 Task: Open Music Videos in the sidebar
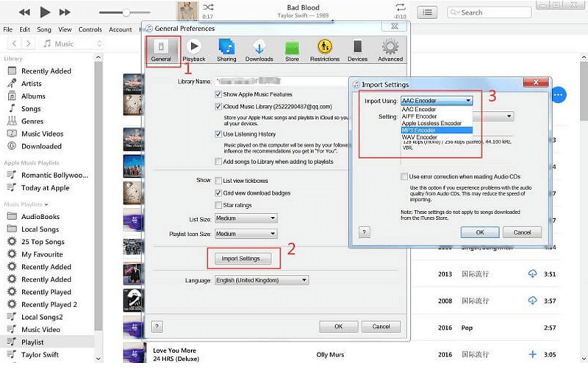(x=42, y=134)
